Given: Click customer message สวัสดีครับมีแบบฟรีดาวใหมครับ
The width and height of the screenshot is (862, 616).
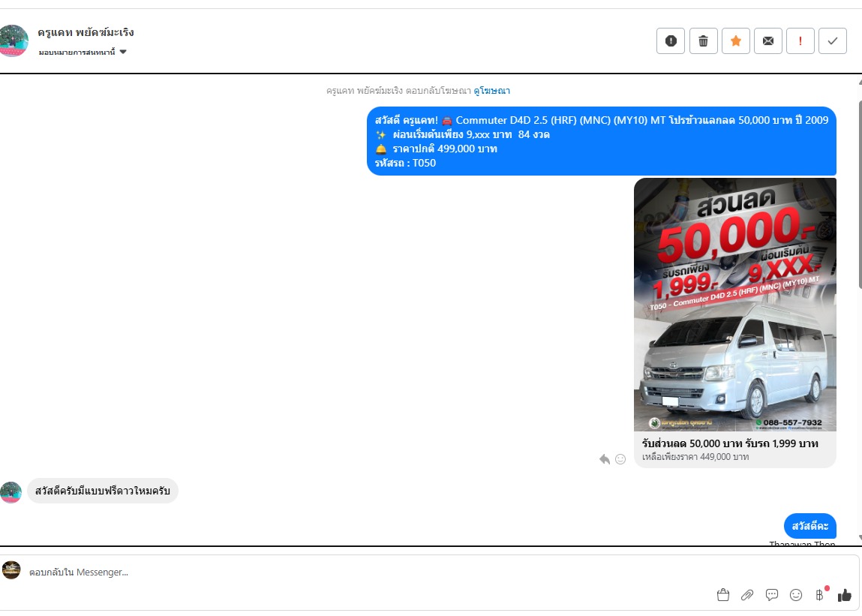Looking at the screenshot, I should [102, 491].
